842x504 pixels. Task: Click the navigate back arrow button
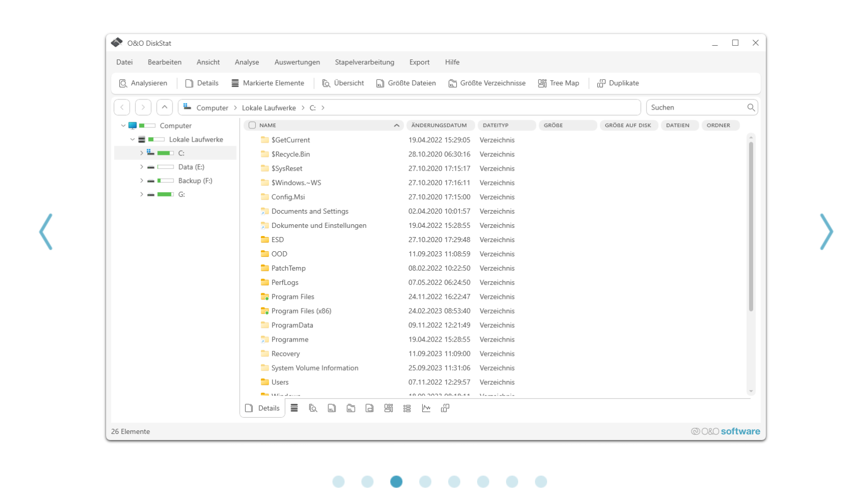coord(122,108)
